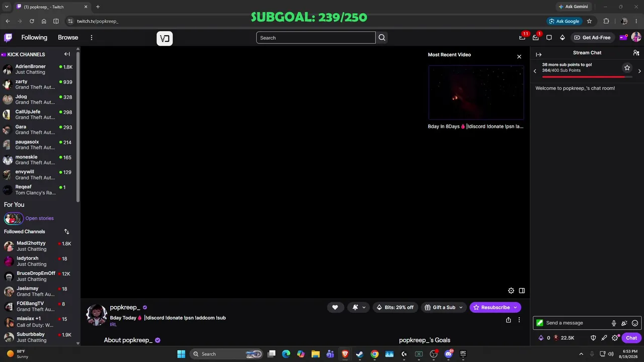Open the AdrienBroner Kick channel
The width and height of the screenshot is (644, 362).
pos(38,69)
